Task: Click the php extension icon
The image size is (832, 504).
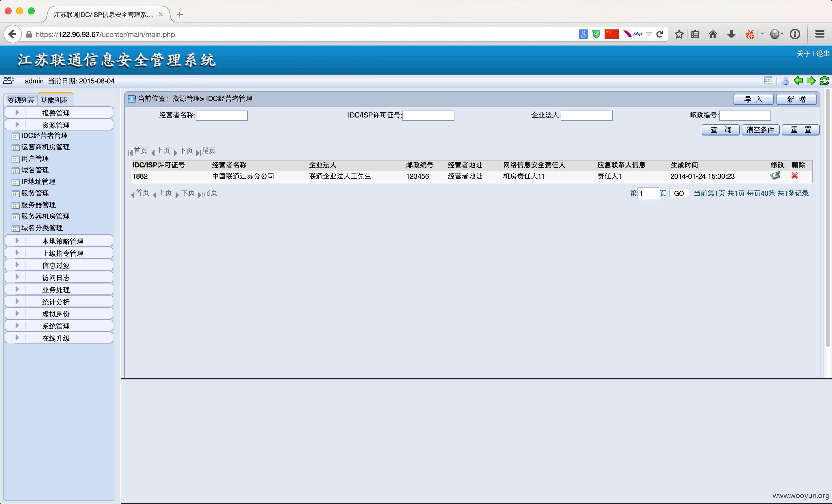Action: click(x=633, y=34)
